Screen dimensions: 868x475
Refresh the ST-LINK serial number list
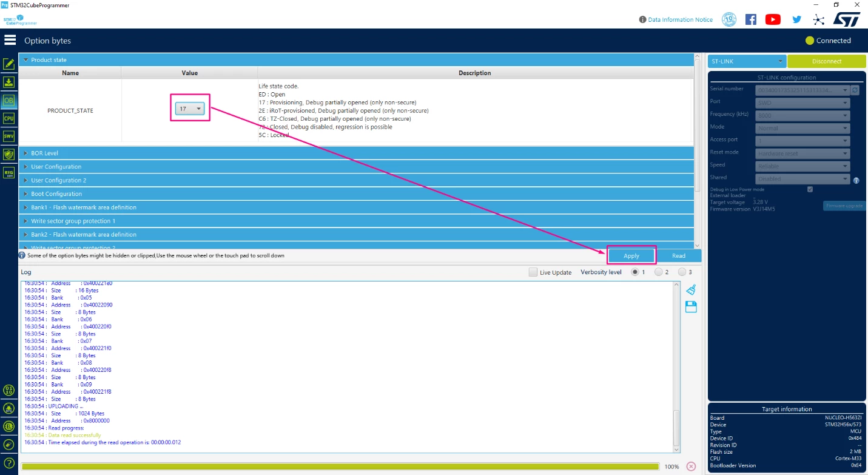coord(855,90)
